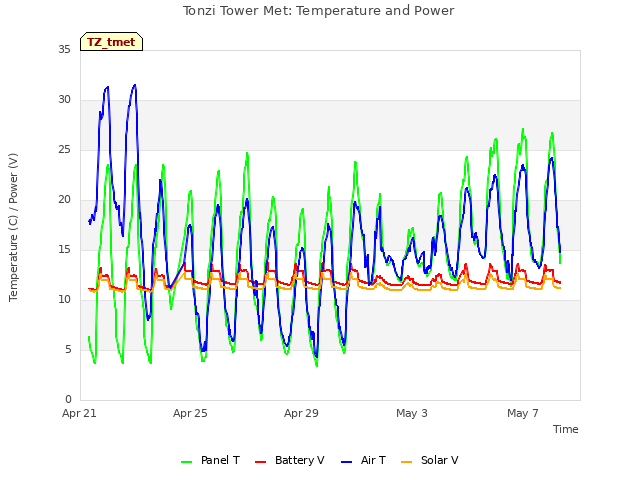This screenshot has height=480, width=640.
Task: Click the 30 y-axis tick label
Action: tap(64, 100)
